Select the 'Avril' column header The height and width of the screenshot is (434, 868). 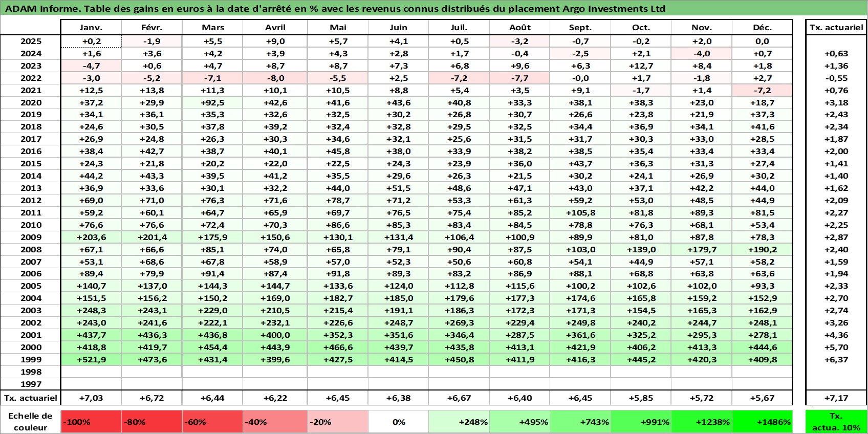click(x=275, y=28)
